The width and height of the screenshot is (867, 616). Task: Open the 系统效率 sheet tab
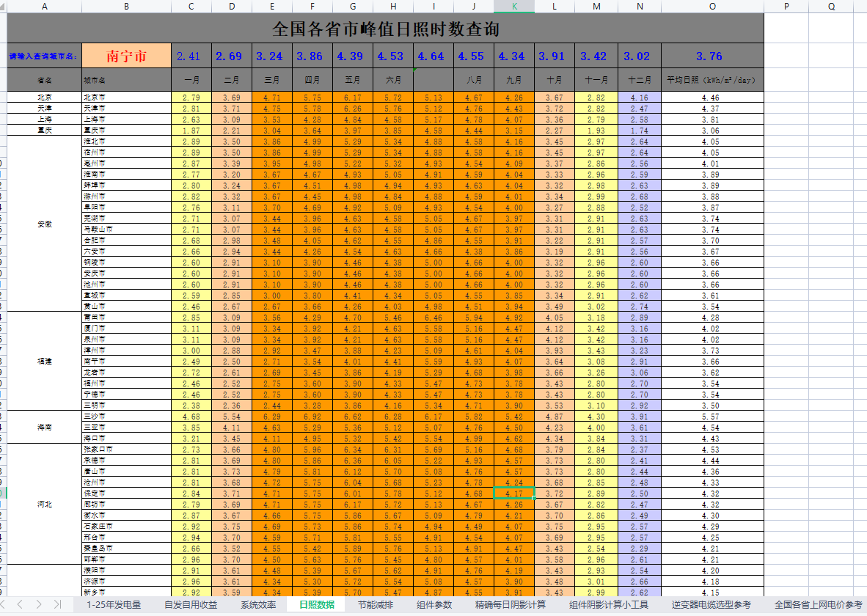click(x=258, y=605)
